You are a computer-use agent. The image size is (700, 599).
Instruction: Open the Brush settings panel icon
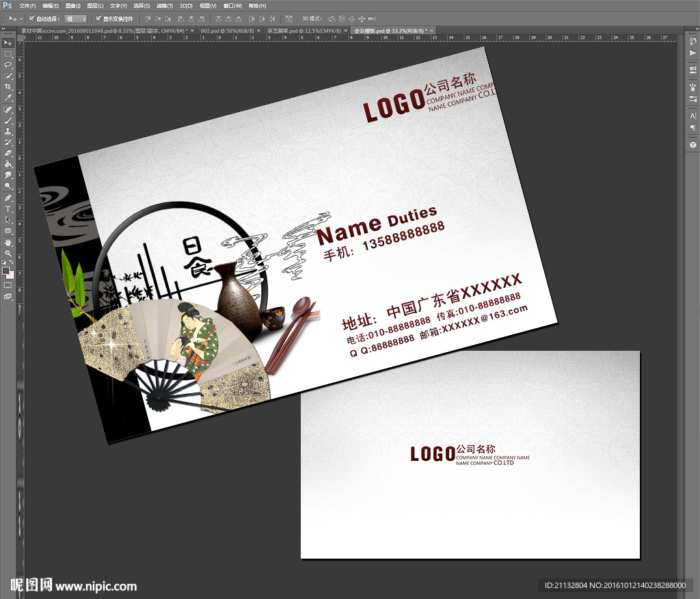pyautogui.click(x=692, y=98)
